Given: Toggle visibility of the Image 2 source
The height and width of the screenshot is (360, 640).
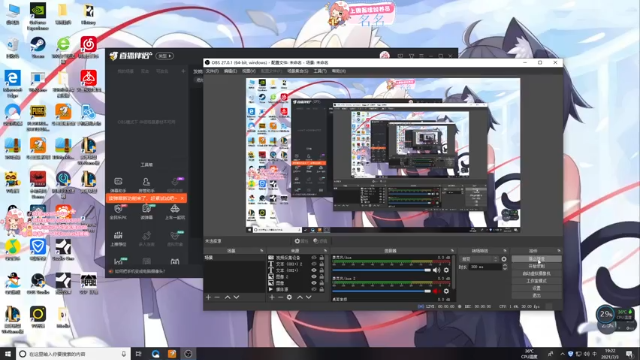Looking at the screenshot, I should (x=314, y=277).
